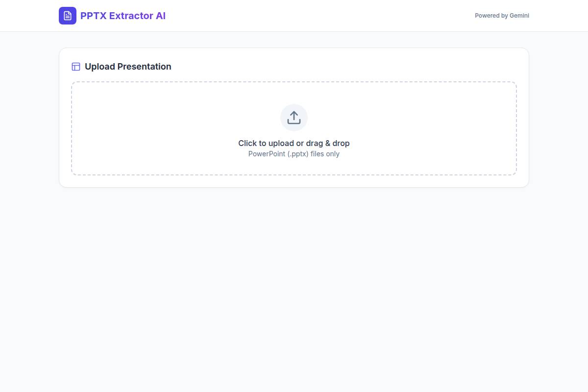Click the word "Gemini" in the header
588x392 pixels.
tap(519, 16)
